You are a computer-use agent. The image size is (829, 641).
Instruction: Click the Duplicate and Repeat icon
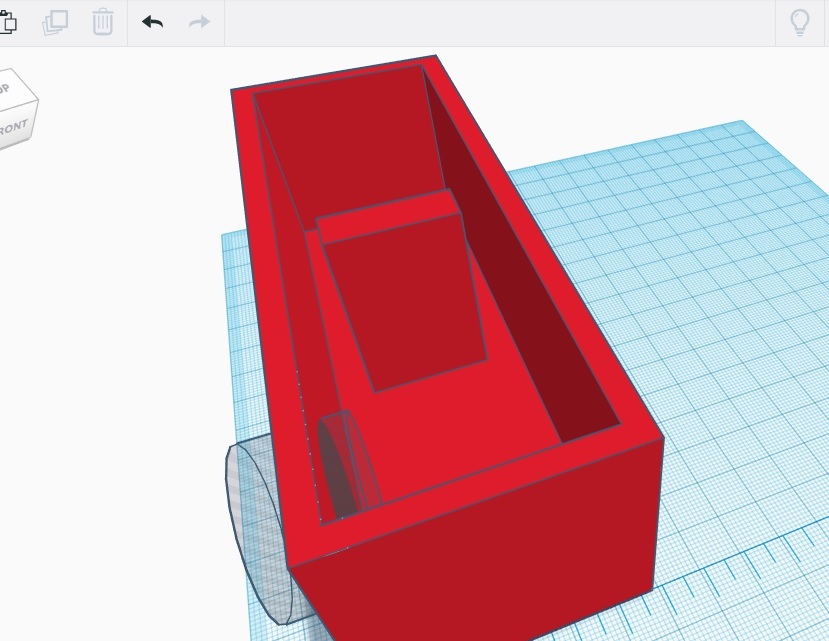click(x=56, y=21)
